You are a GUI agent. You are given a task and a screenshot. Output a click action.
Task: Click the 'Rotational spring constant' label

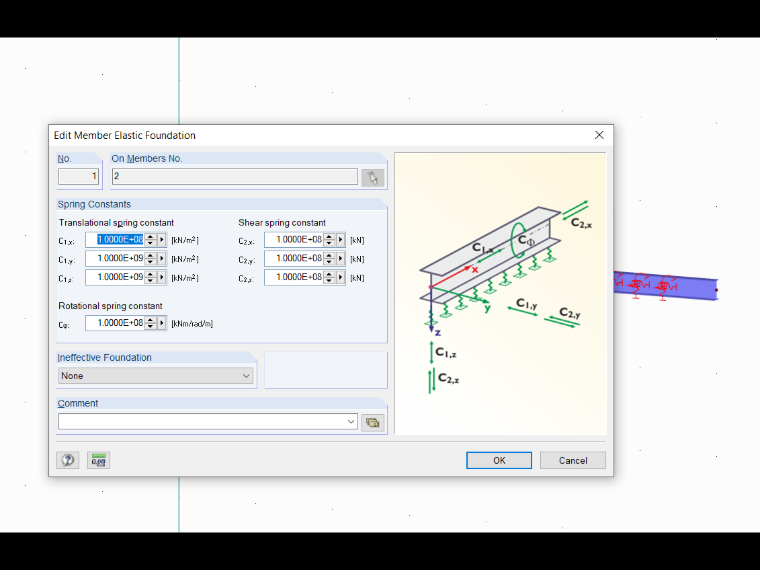click(111, 306)
